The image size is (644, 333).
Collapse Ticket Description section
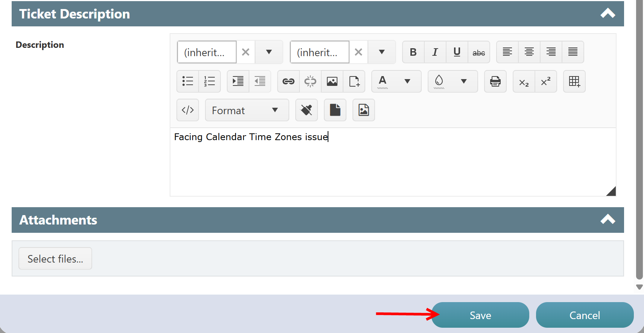pyautogui.click(x=608, y=14)
